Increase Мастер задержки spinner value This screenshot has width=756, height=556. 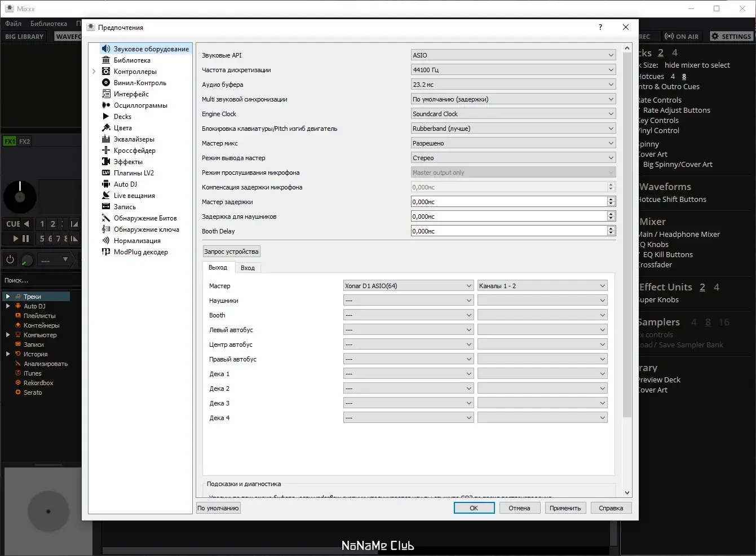pyautogui.click(x=611, y=200)
